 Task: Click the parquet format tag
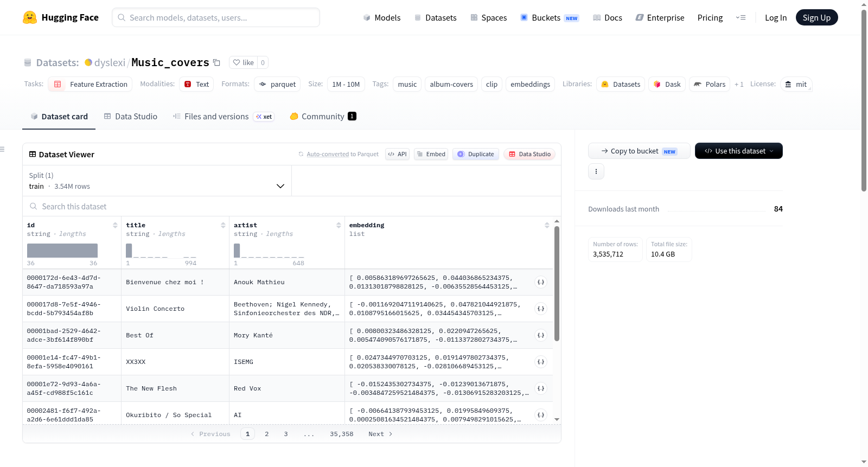click(x=277, y=84)
